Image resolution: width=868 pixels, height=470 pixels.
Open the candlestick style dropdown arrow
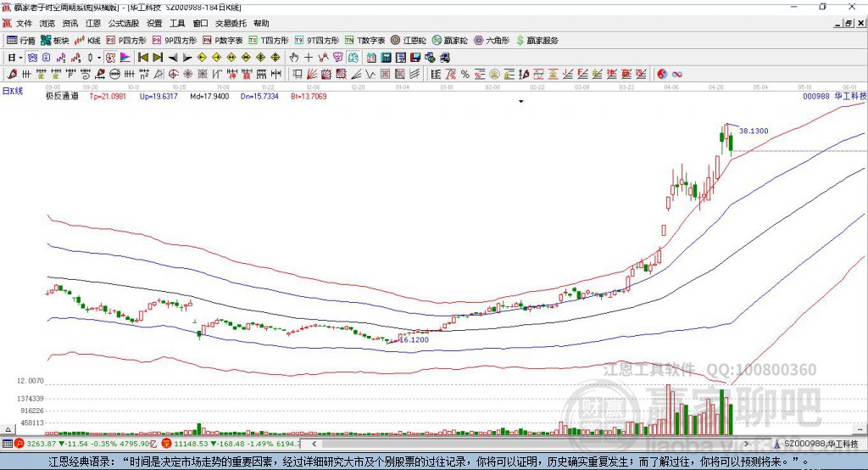point(98,57)
